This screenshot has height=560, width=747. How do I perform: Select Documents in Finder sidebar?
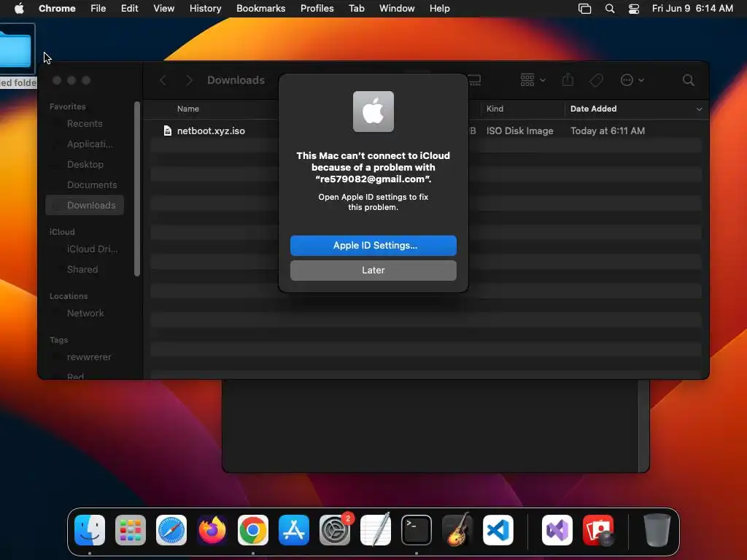85,185
